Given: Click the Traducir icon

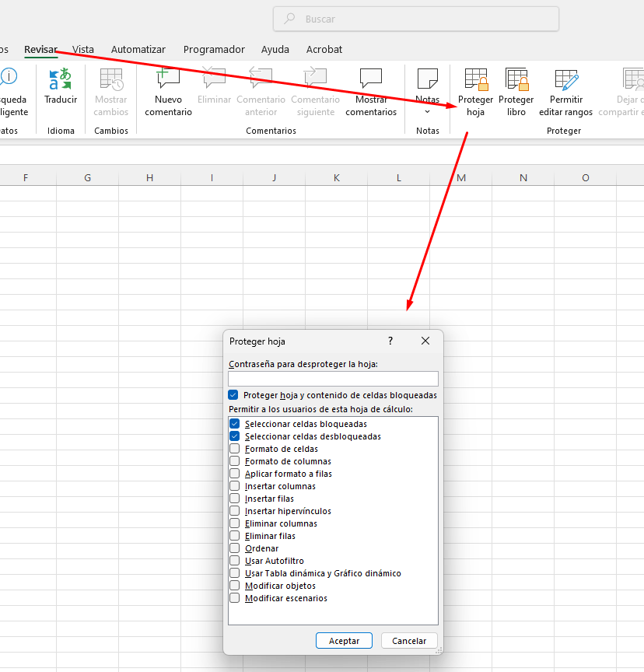Looking at the screenshot, I should pyautogui.click(x=61, y=79).
